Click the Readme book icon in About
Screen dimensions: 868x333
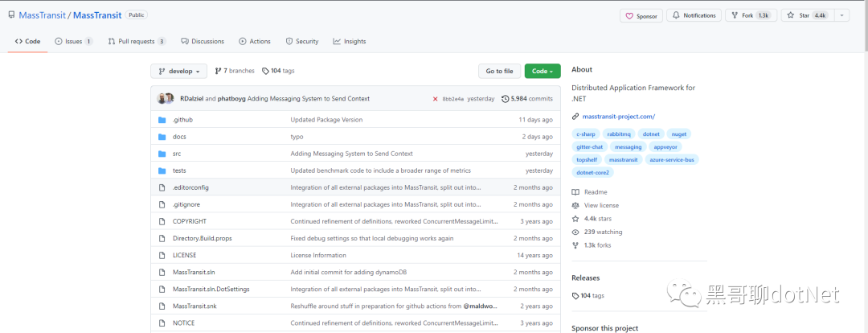575,192
